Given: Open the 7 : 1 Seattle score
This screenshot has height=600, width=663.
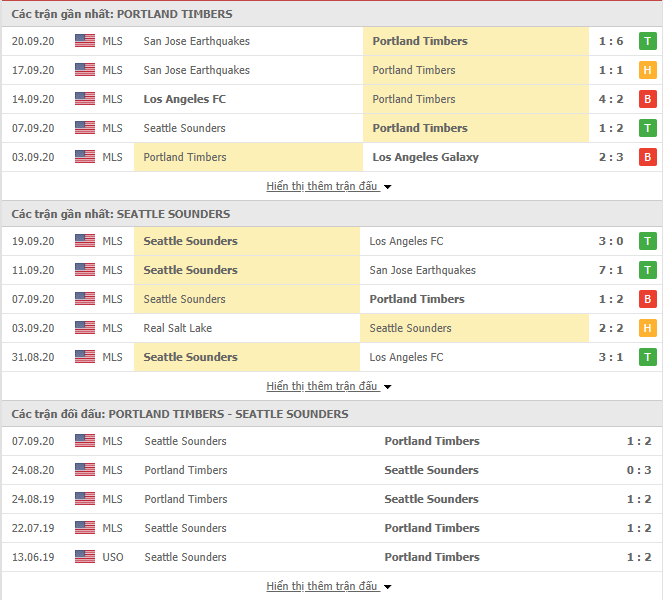Looking at the screenshot, I should pyautogui.click(x=611, y=270).
